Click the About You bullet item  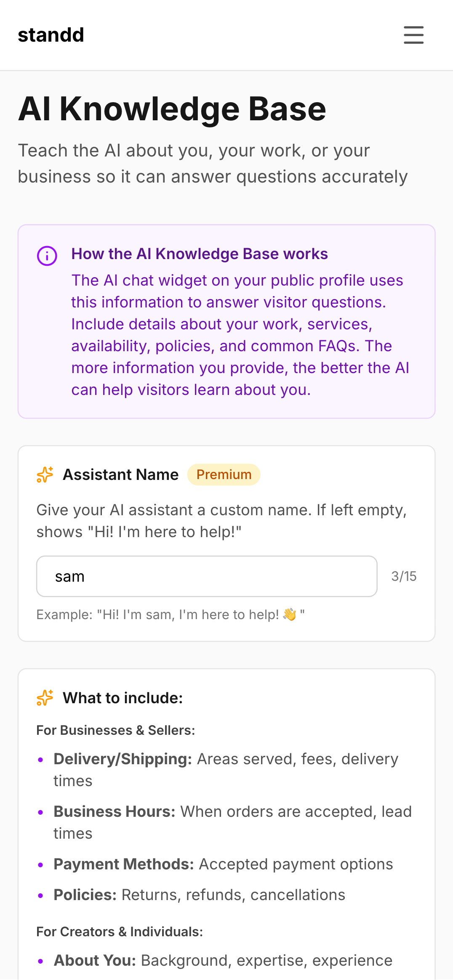[222, 960]
